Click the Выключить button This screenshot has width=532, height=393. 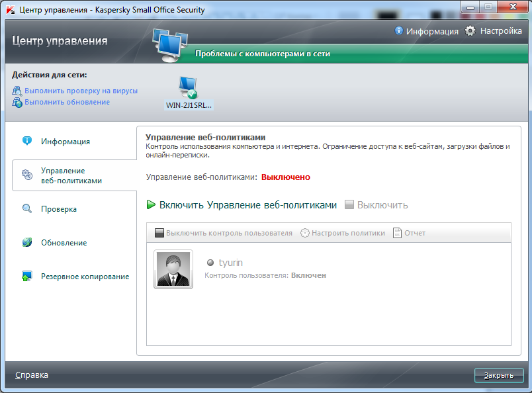(x=382, y=205)
